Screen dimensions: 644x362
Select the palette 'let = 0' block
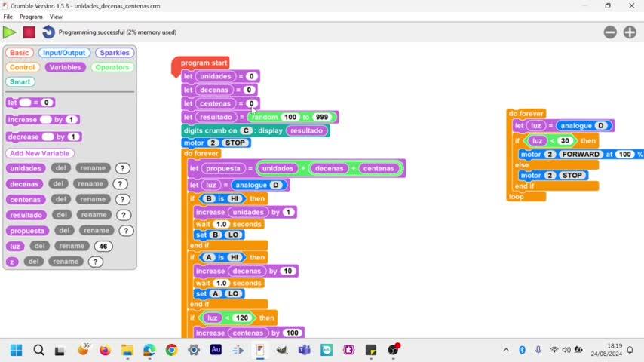coord(30,103)
